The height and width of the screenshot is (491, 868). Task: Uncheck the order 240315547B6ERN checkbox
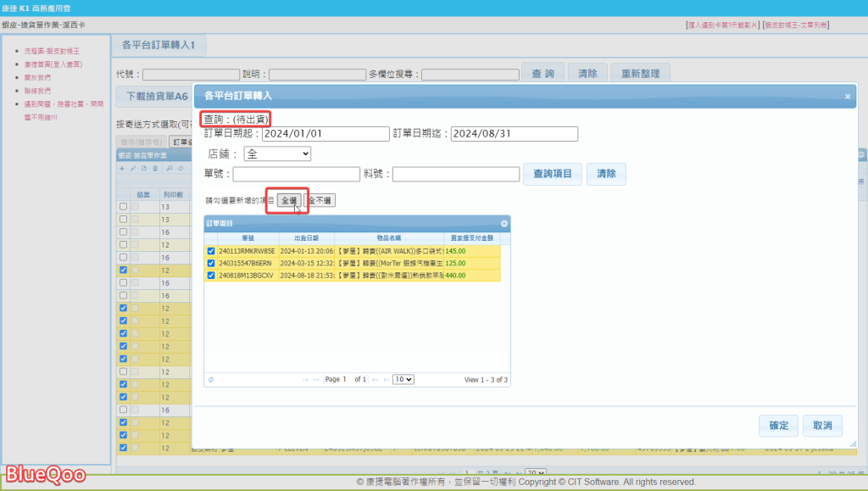(211, 263)
